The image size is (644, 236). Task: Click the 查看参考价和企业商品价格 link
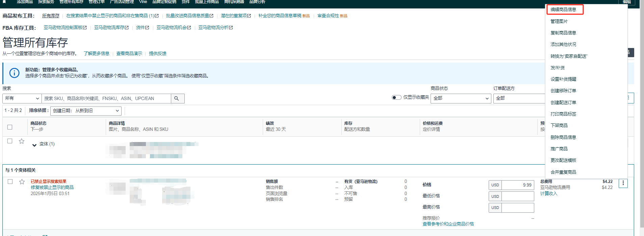click(448, 224)
